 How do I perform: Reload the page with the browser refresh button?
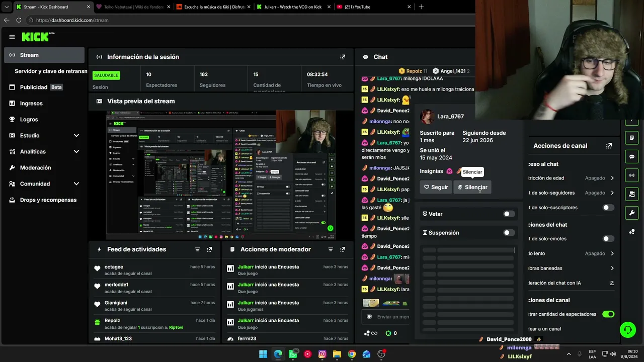click(19, 20)
